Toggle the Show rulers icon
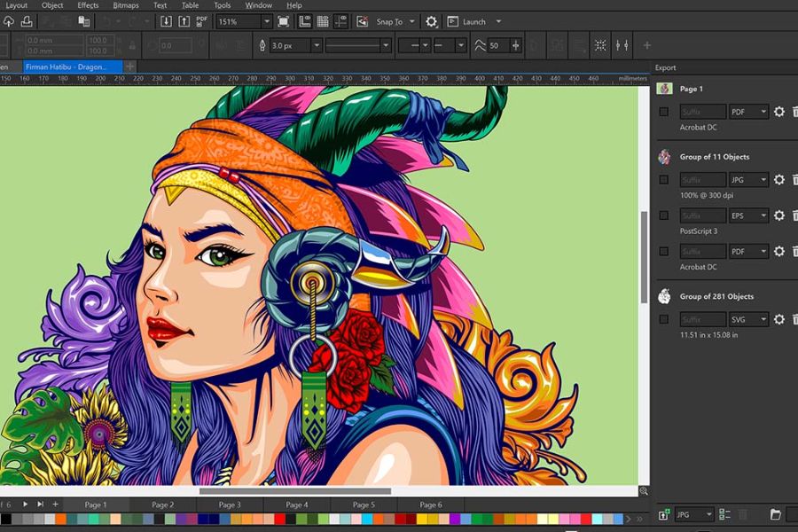The width and height of the screenshot is (798, 532). [304, 21]
